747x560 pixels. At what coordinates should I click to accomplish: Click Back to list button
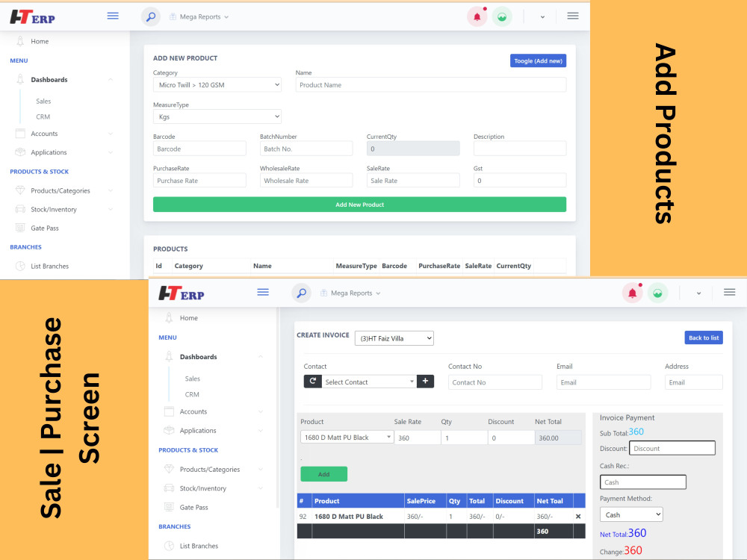(703, 337)
